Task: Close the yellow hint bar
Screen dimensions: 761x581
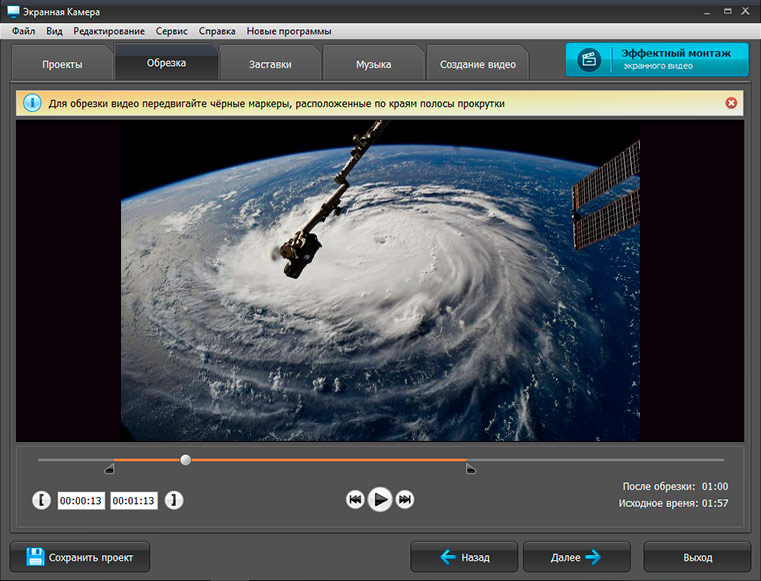Action: pos(731,103)
